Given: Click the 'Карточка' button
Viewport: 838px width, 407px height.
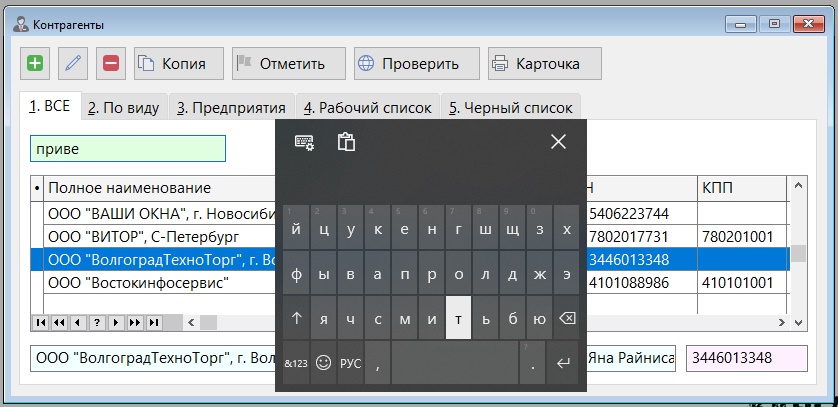Looking at the screenshot, I should (x=545, y=64).
